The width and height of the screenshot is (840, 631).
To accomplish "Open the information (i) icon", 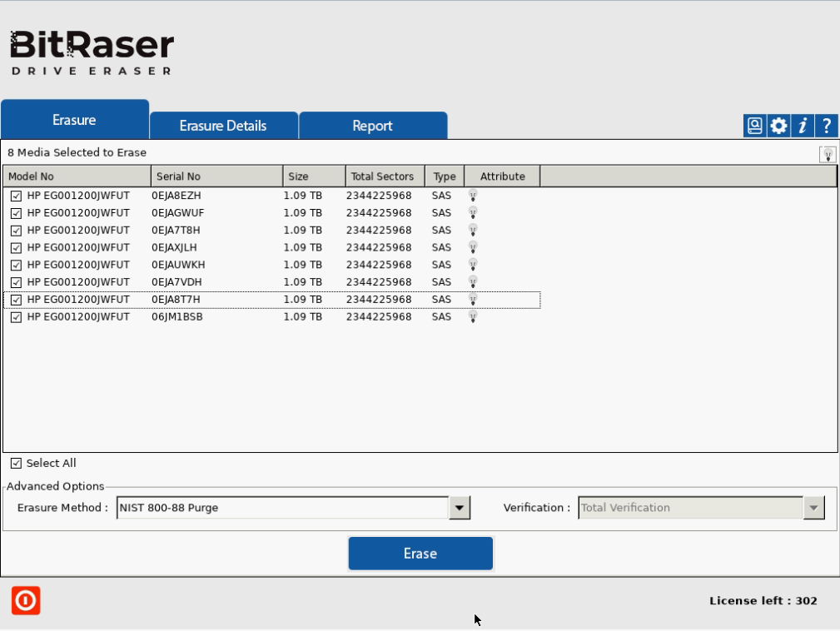I will [802, 126].
